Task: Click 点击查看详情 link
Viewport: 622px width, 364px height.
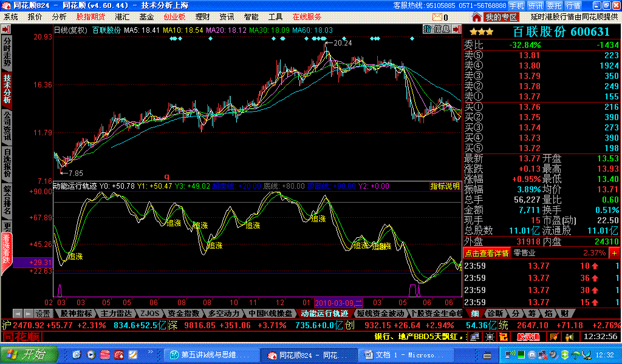Action: [487, 253]
